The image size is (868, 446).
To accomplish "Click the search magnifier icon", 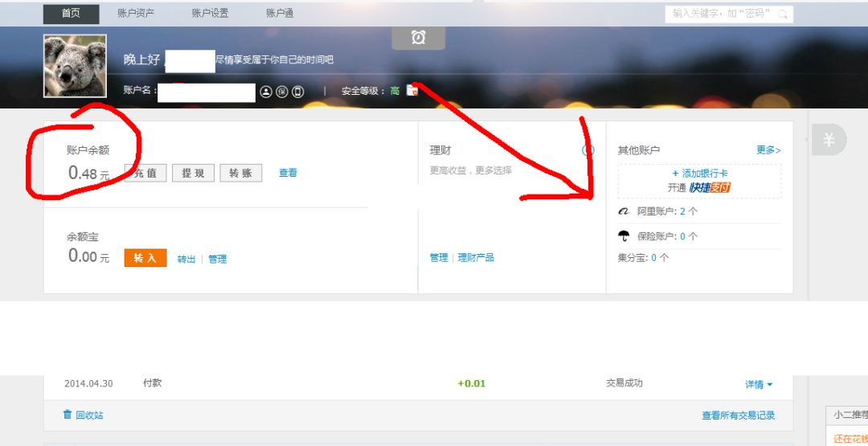I will click(x=781, y=14).
